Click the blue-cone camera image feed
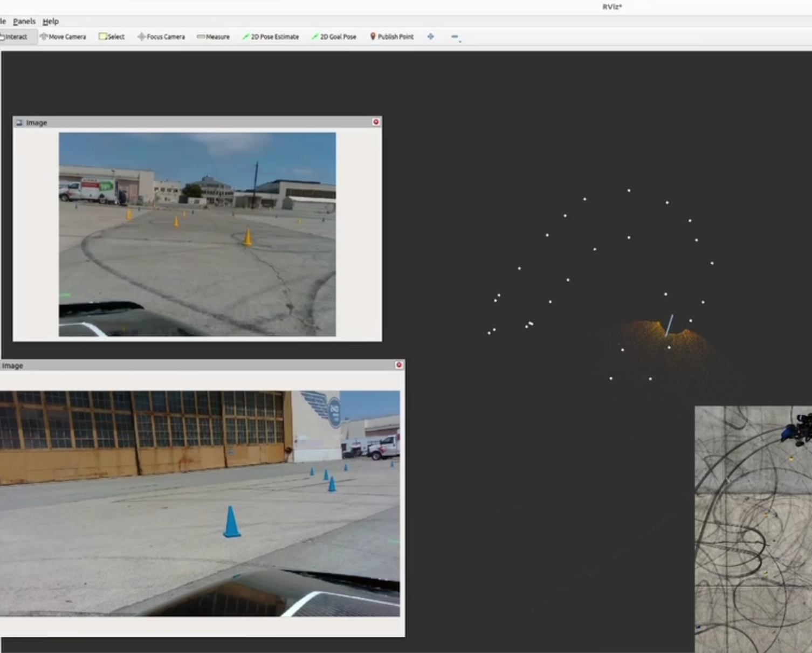 point(199,503)
